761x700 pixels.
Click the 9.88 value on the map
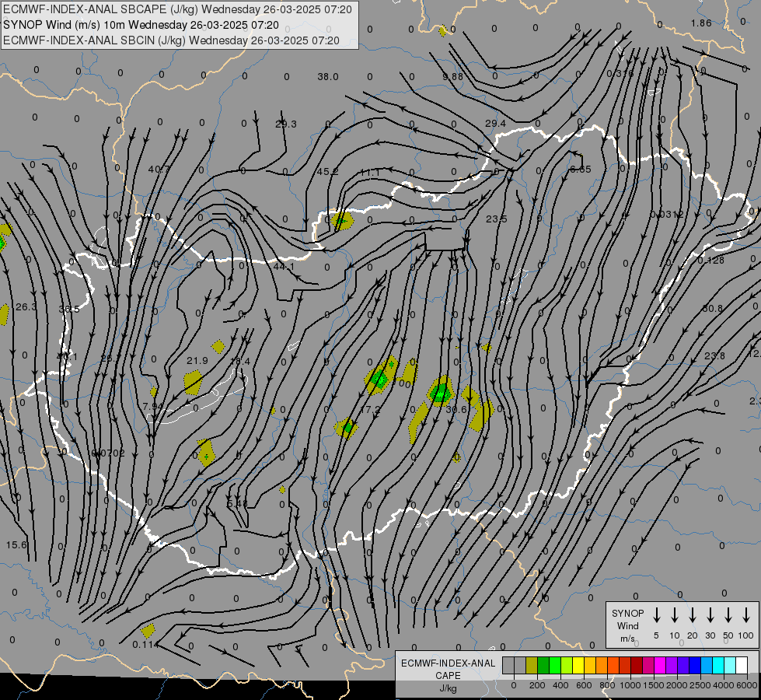point(453,77)
